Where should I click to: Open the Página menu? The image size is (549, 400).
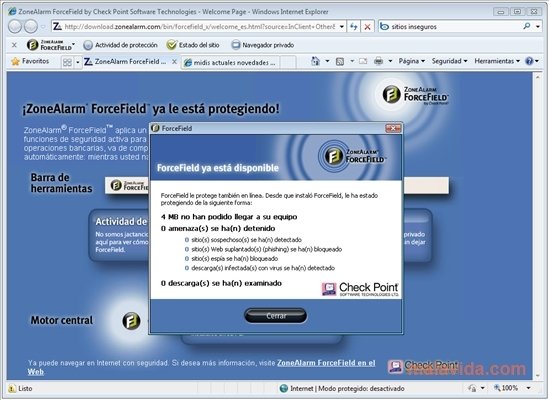411,61
